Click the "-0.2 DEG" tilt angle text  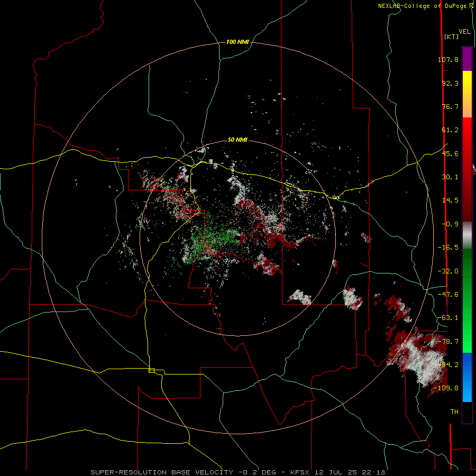click(x=258, y=472)
